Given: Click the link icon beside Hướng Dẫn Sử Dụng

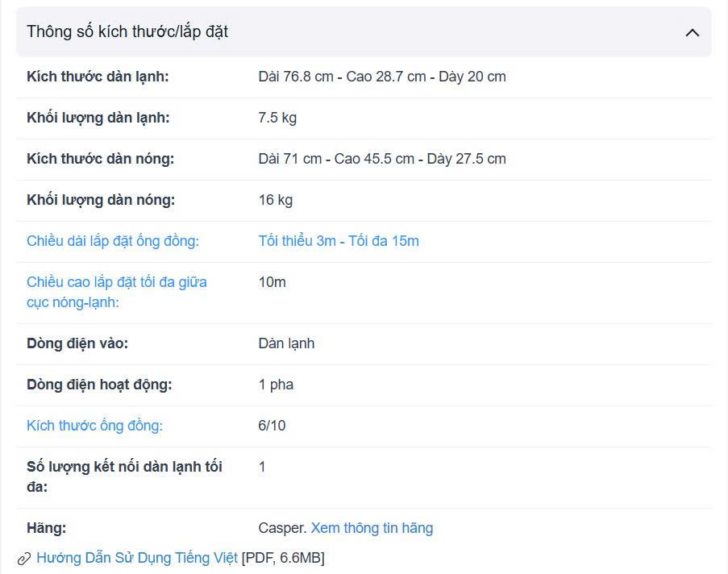Looking at the screenshot, I should click(24, 559).
